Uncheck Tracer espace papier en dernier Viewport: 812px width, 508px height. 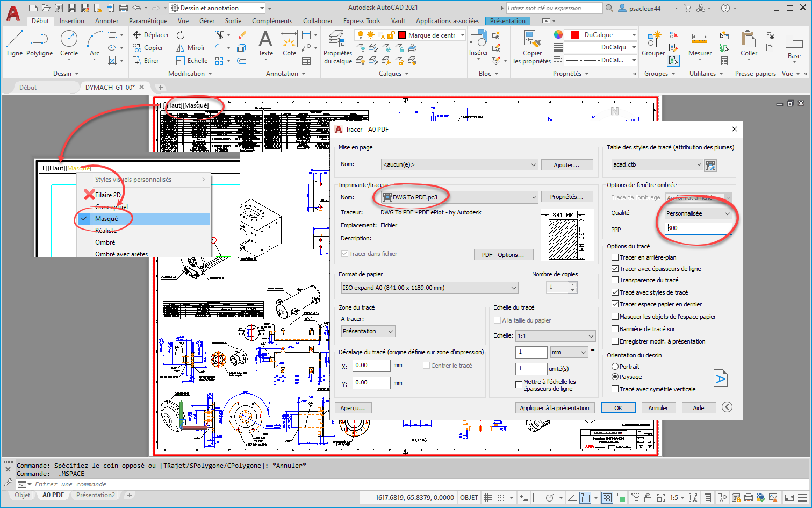[x=615, y=304]
